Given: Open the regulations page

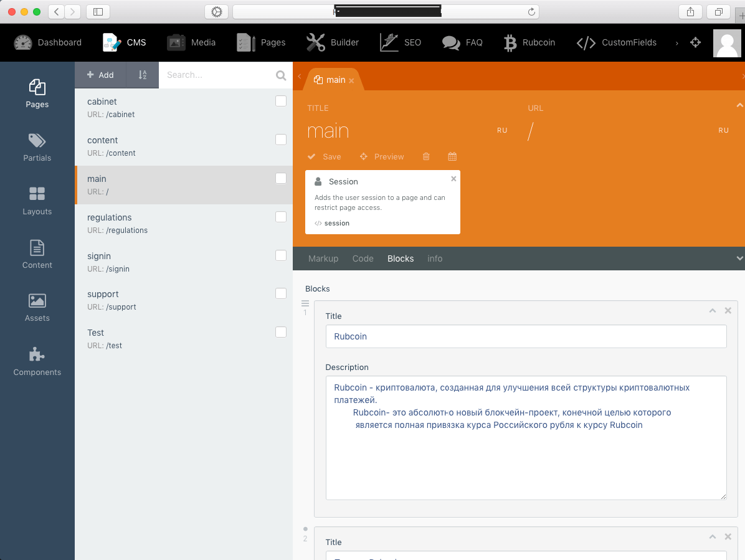Looking at the screenshot, I should pyautogui.click(x=183, y=224).
